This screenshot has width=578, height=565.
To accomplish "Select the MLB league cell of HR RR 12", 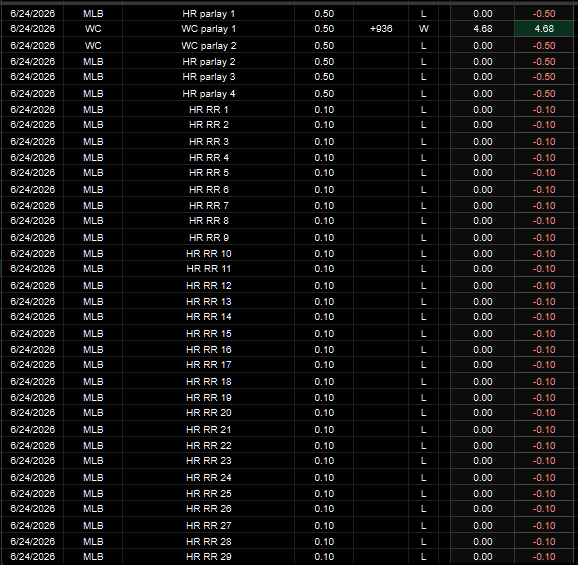I will (x=93, y=286).
